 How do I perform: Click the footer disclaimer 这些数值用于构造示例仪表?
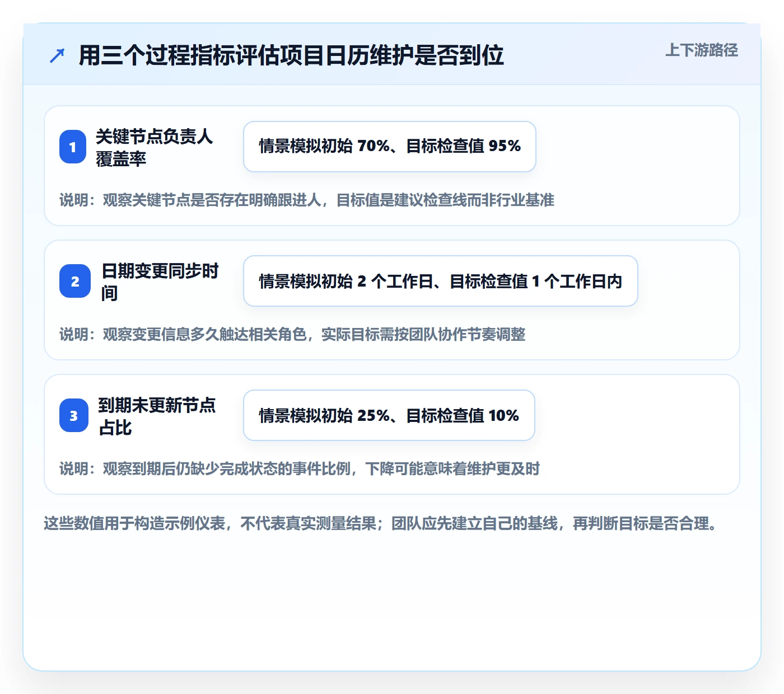click(382, 523)
